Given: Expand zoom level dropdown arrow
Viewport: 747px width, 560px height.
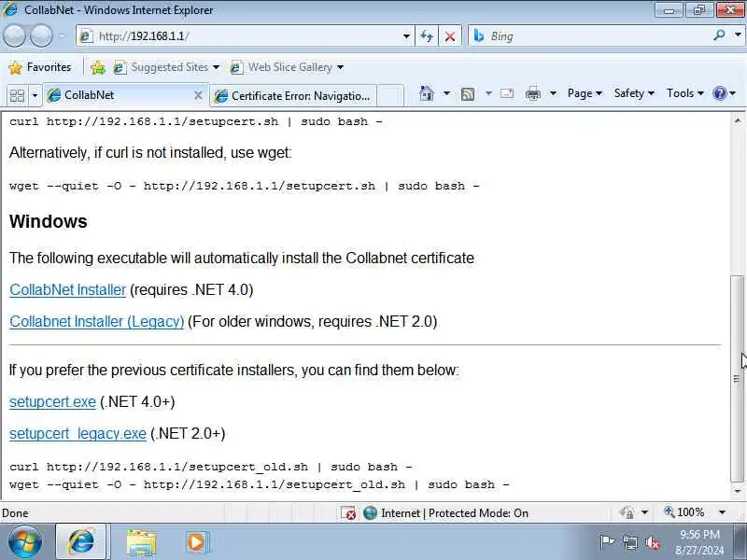Looking at the screenshot, I should 722,512.
